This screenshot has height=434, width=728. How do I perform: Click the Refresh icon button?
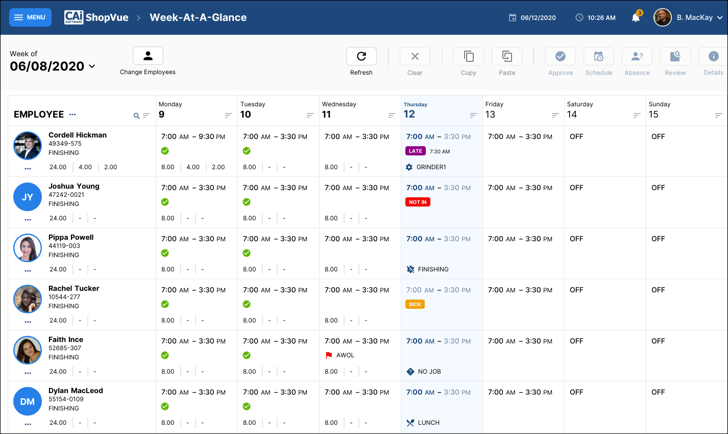361,57
